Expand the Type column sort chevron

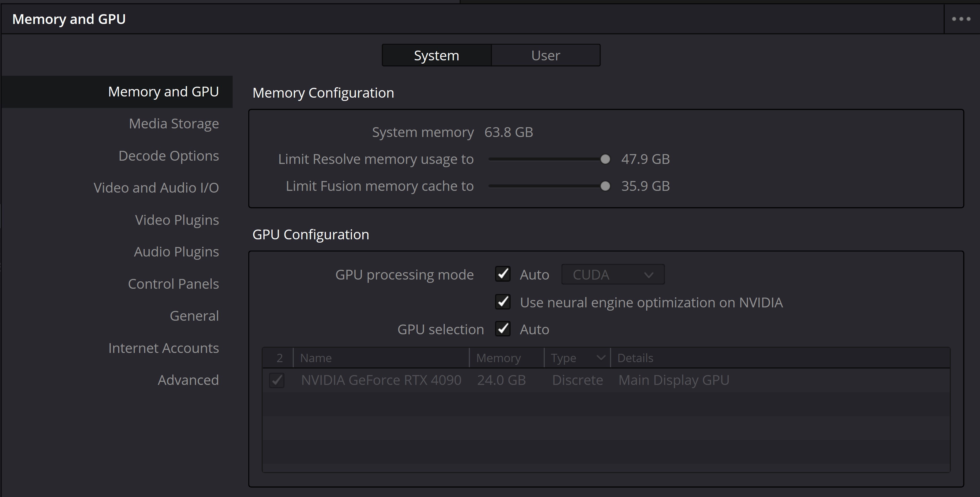(x=601, y=358)
